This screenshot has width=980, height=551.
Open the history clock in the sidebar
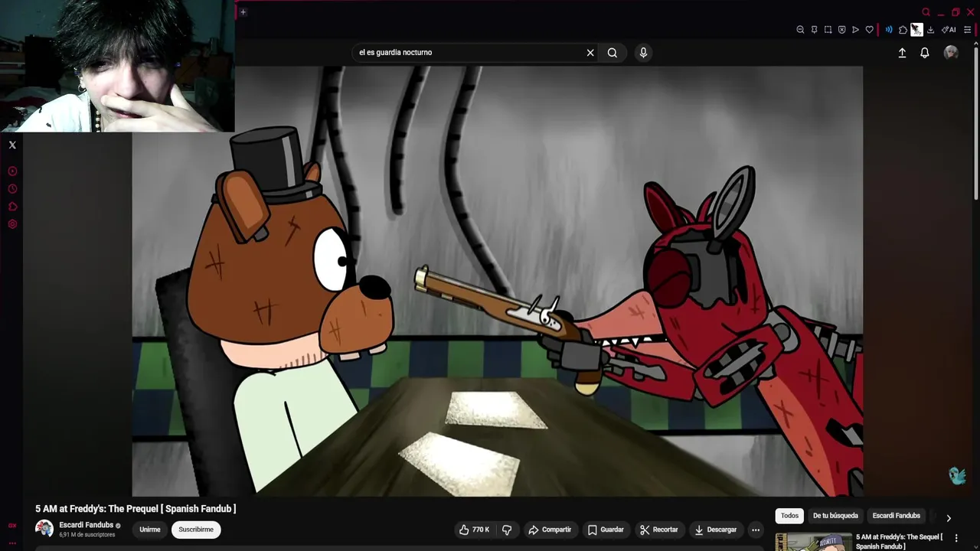coord(12,189)
